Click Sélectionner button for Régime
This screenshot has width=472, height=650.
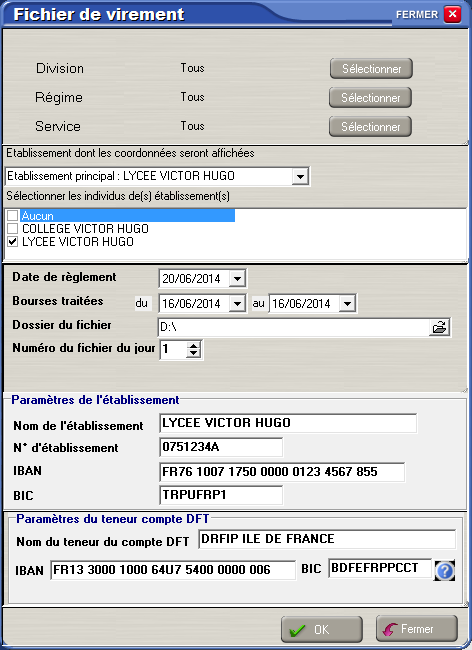coord(370,97)
